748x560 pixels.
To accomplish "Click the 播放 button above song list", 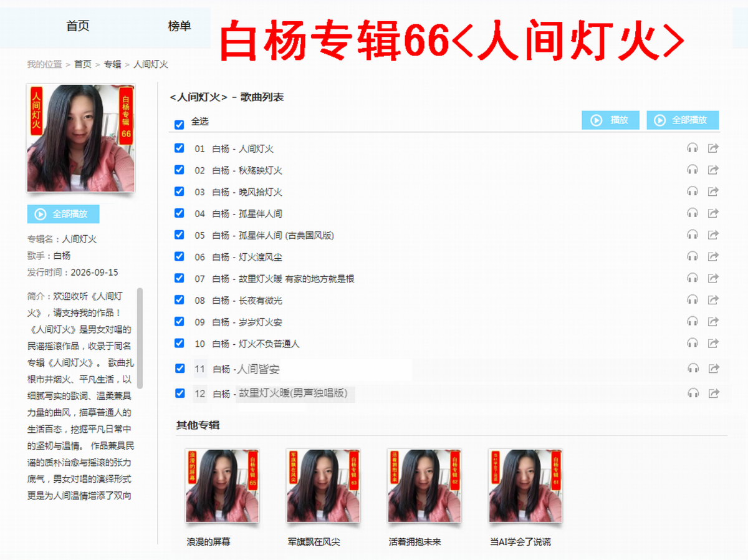I will (611, 120).
